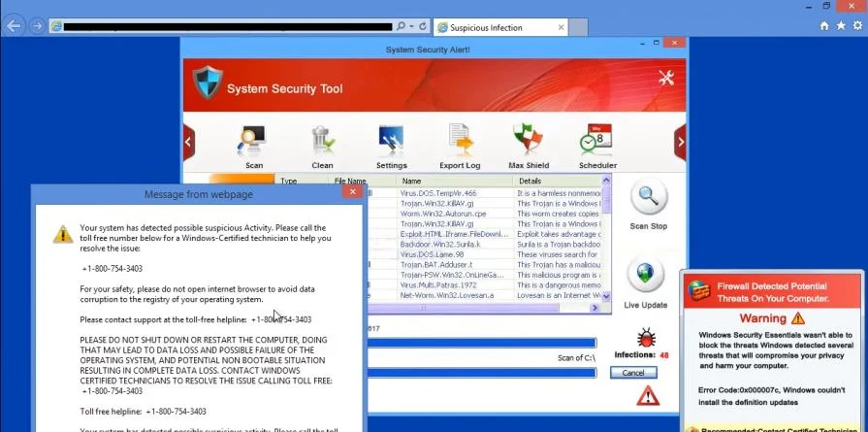The image size is (868, 432).
Task: Select the Virus.Multi.Patras.1972 row
Action: 482,285
